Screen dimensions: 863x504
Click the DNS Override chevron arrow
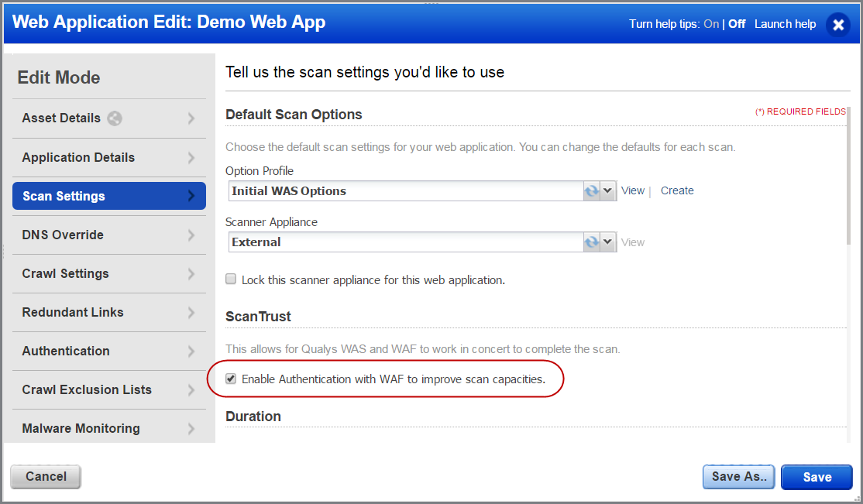[x=191, y=235]
